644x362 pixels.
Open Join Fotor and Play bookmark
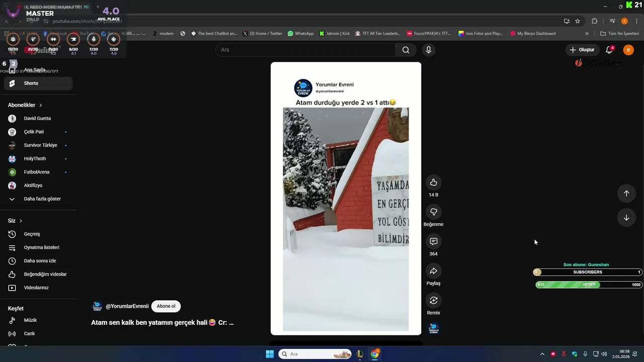tap(480, 34)
